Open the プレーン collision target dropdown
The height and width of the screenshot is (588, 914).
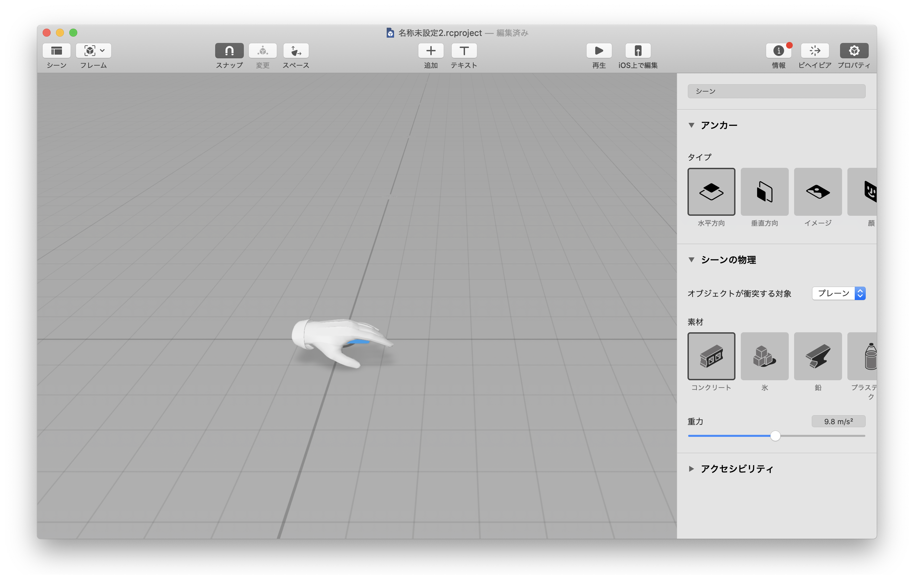(838, 293)
